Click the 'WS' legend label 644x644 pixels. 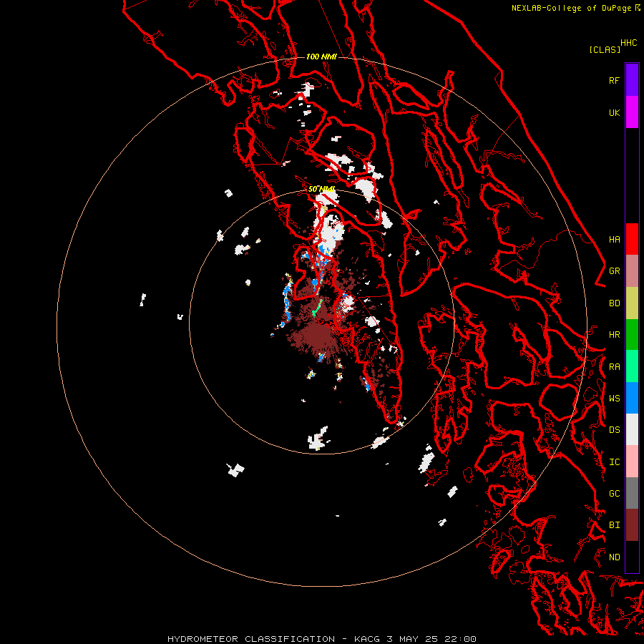[614, 399]
